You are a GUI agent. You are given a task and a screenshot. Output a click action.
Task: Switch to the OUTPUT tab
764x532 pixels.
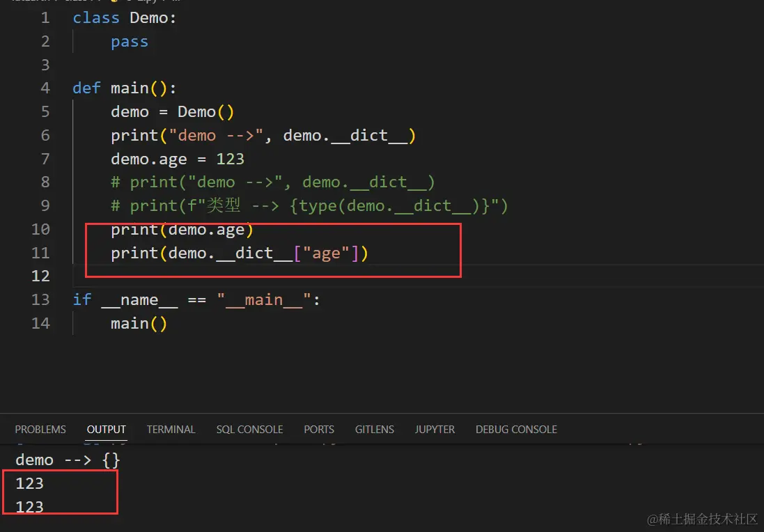coord(107,429)
